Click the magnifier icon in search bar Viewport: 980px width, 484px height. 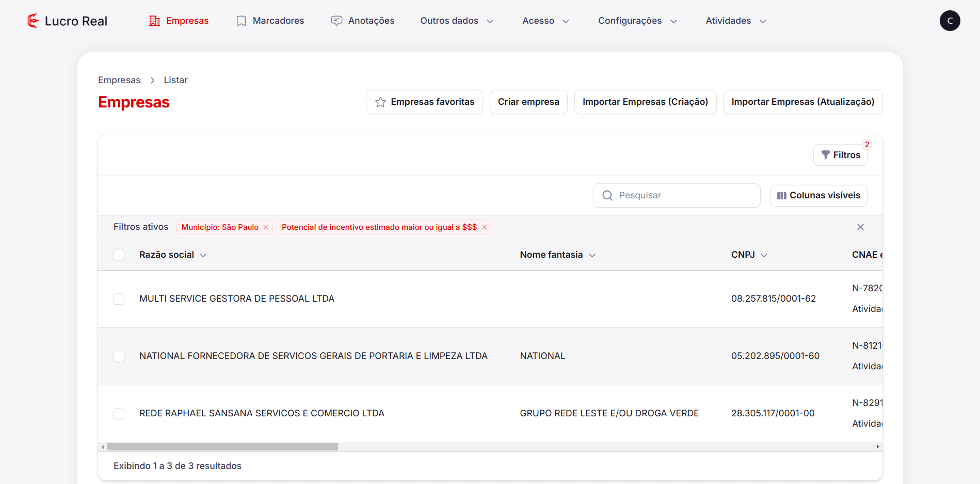pyautogui.click(x=607, y=195)
